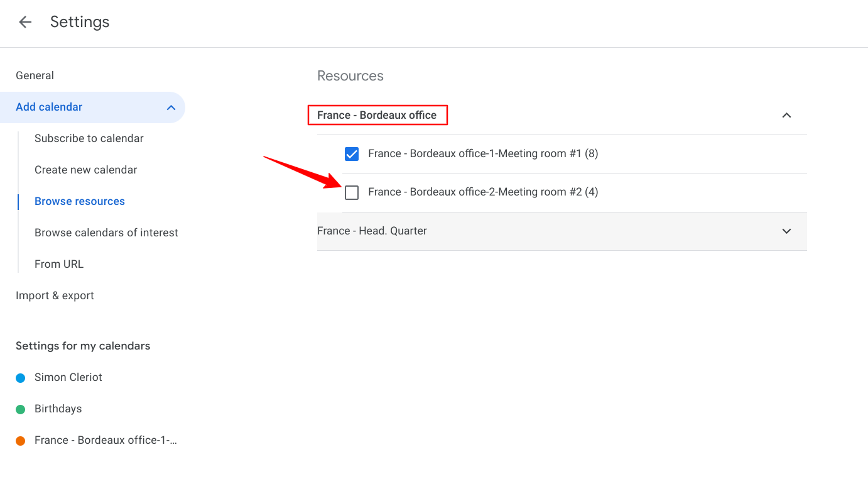Collapse the Add calendar section
Image resolution: width=868 pixels, height=479 pixels.
coord(171,107)
